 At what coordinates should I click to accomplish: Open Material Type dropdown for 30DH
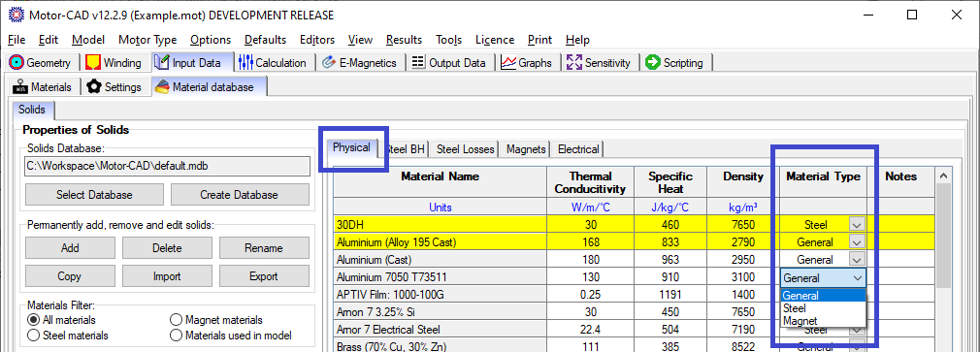point(857,224)
